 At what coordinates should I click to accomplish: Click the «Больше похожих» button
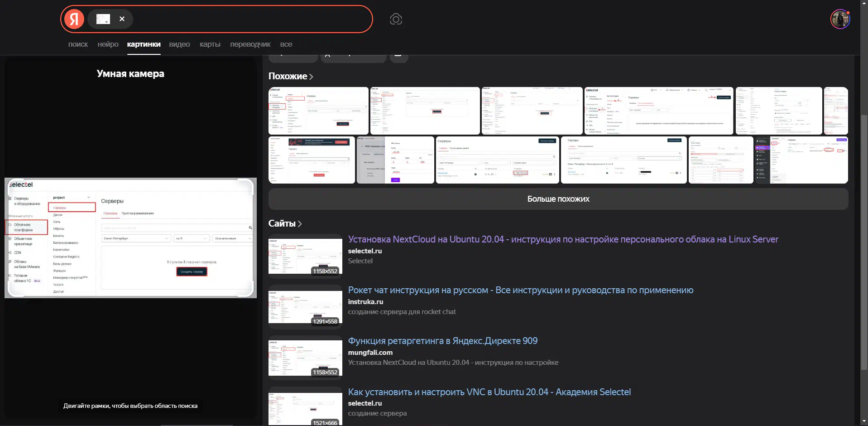558,199
